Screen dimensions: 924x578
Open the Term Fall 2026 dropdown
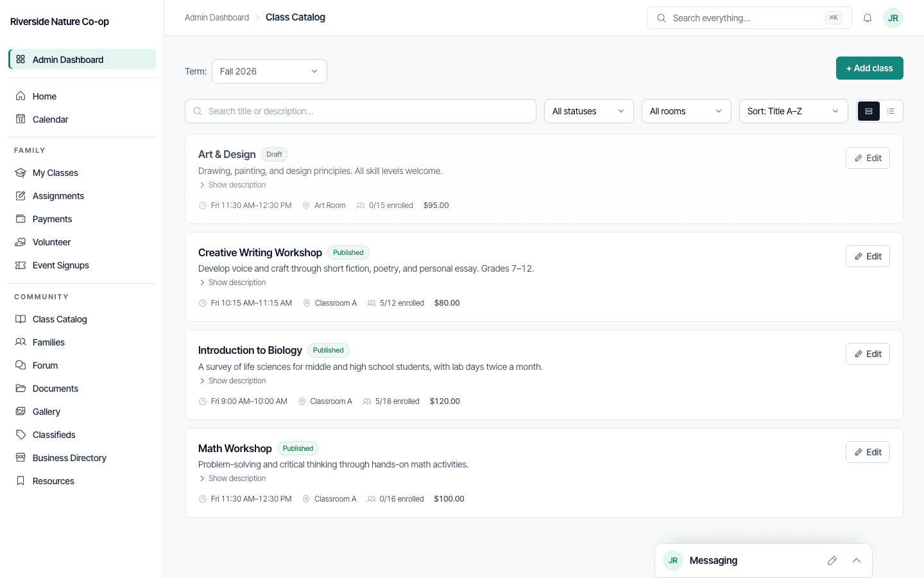coord(269,71)
